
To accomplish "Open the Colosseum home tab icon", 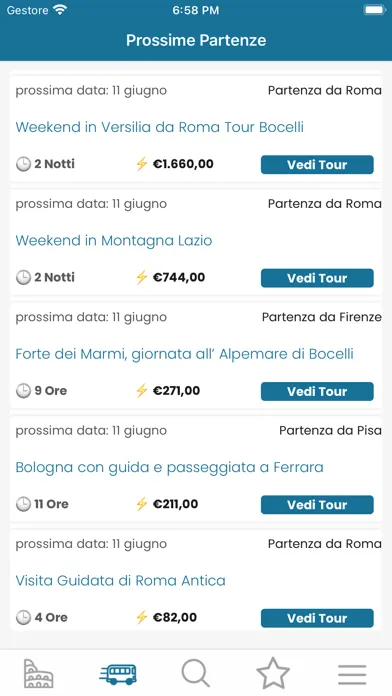I will click(39, 673).
